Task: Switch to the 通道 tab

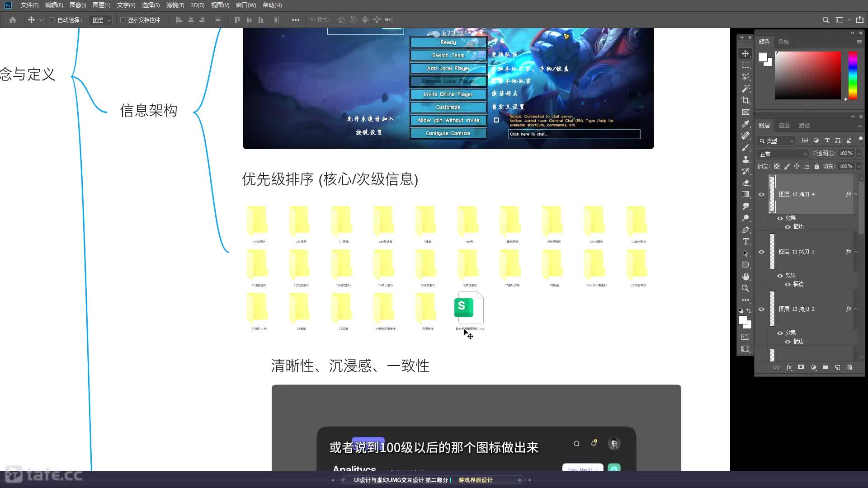Action: click(784, 125)
